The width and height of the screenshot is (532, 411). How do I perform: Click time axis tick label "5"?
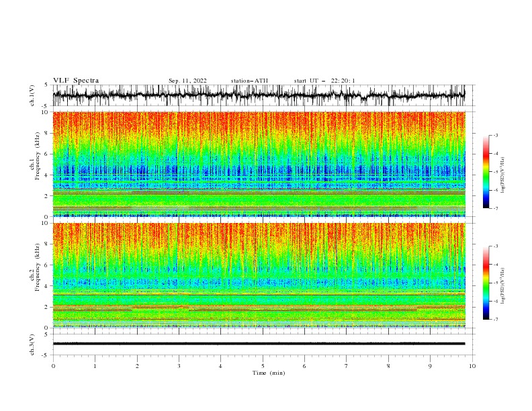[x=263, y=366]
